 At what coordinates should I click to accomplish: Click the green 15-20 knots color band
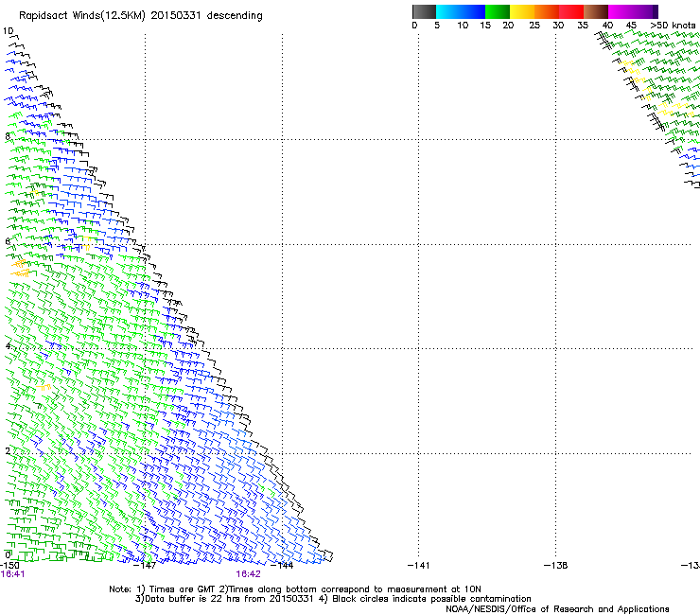[x=498, y=11]
